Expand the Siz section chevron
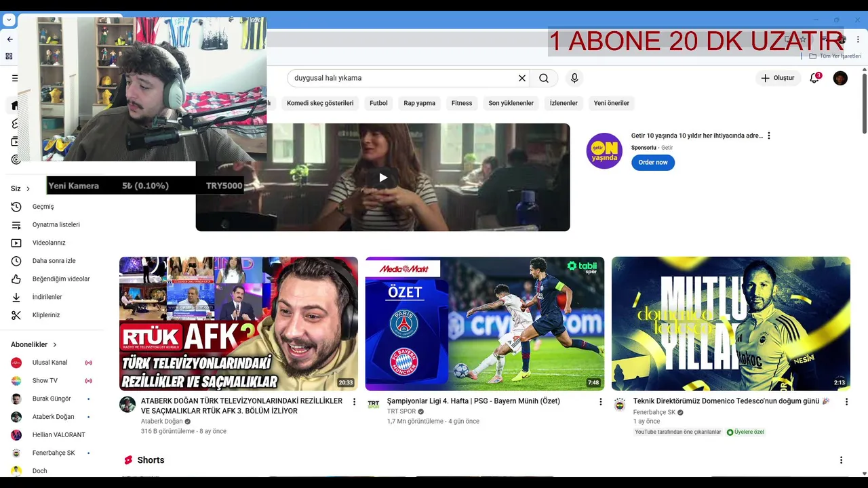Screen dimensions: 868x488 28,189
